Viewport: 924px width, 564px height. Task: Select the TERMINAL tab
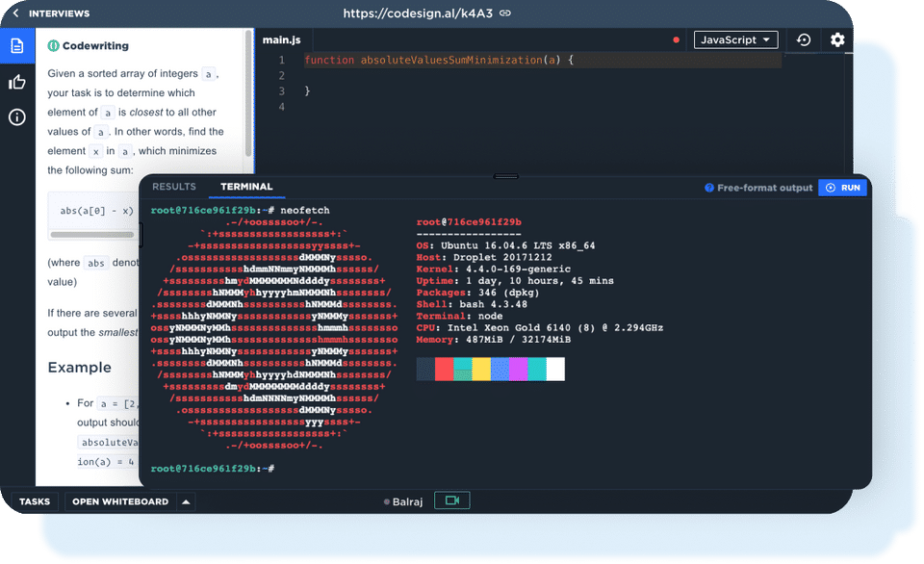click(x=246, y=186)
